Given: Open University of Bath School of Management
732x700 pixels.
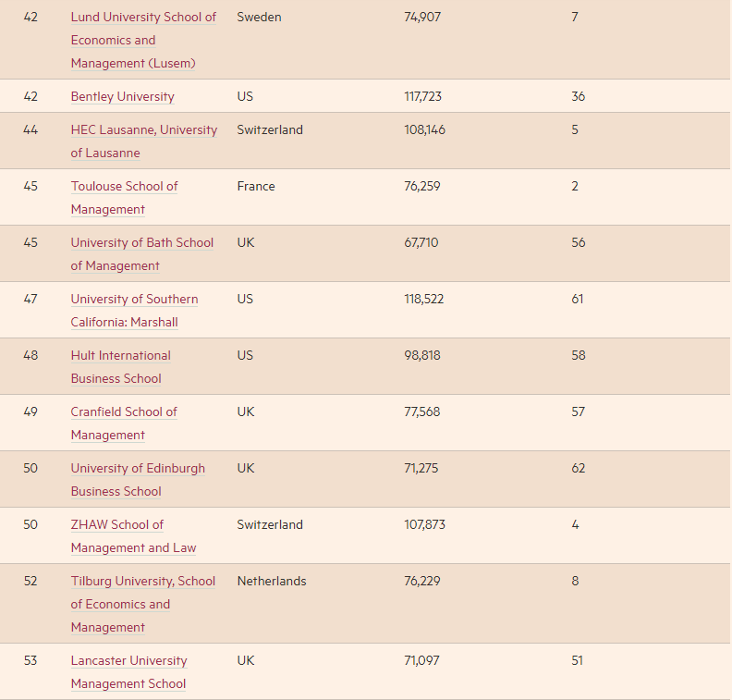Looking at the screenshot, I should pos(142,254).
